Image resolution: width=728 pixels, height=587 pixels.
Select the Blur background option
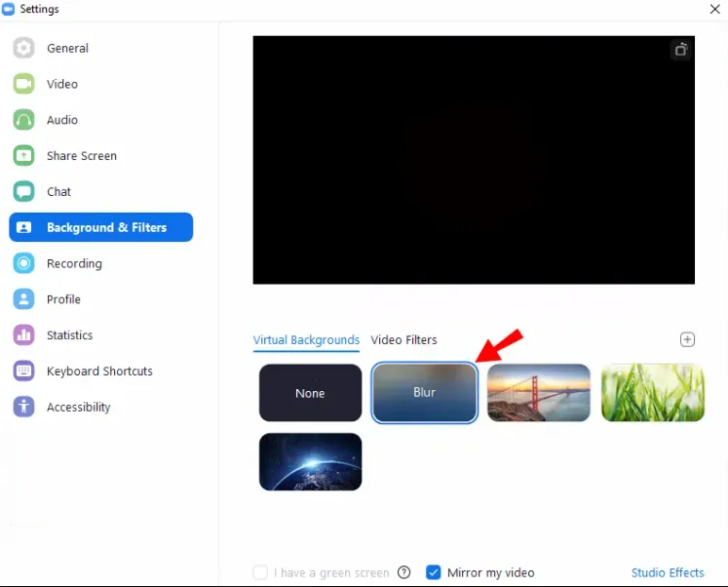click(424, 392)
